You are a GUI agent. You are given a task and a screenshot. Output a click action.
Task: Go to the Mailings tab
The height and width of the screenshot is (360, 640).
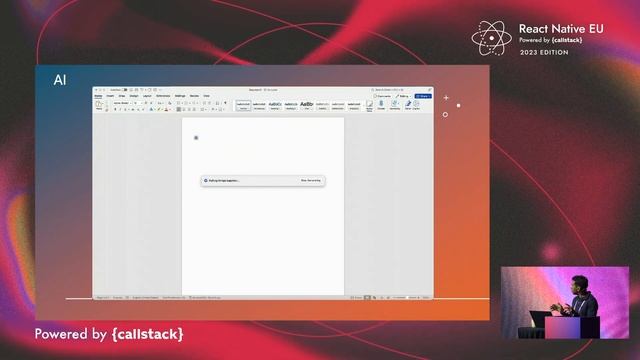coord(180,96)
